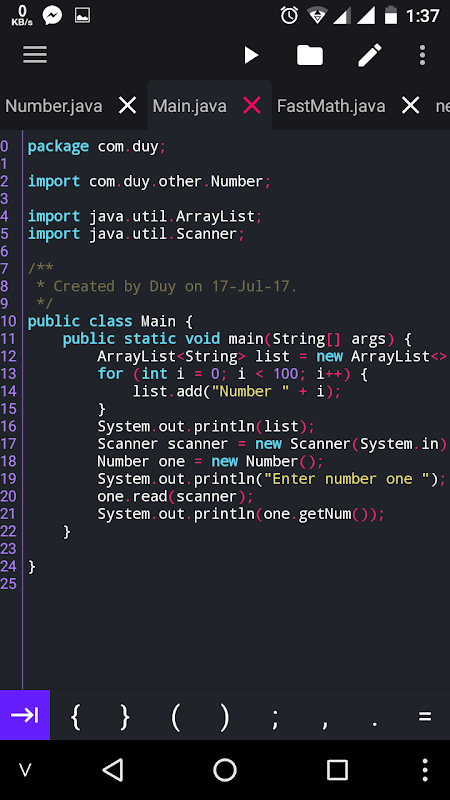Viewport: 450px width, 800px height.
Task: Tap the Wi-Fi status icon
Action: (x=317, y=16)
